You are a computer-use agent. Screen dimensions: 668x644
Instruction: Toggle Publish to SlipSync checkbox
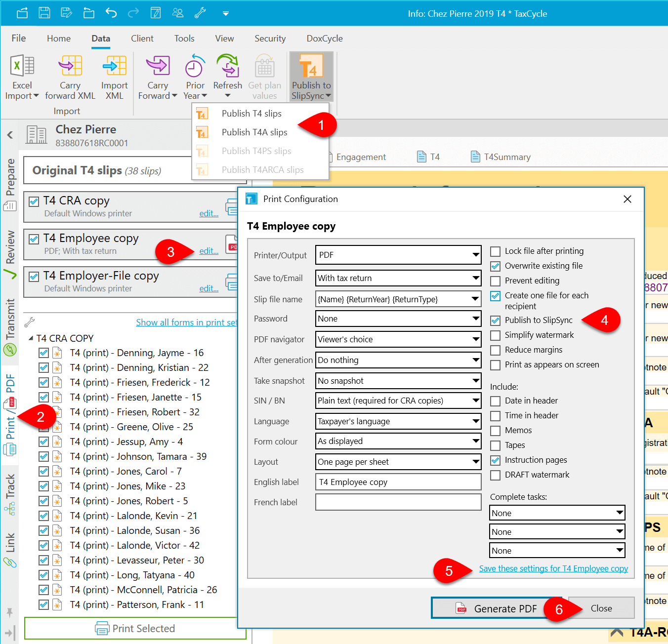tap(495, 321)
